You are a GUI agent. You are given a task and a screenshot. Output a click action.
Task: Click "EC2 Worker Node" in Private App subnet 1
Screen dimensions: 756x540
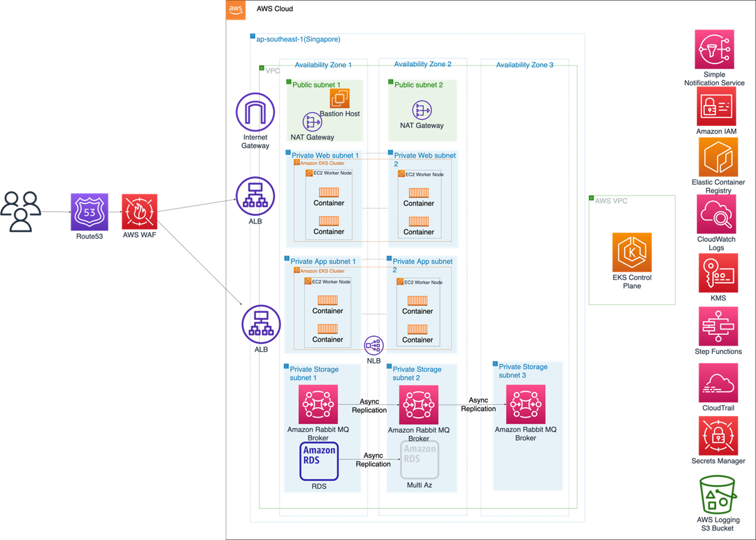pyautogui.click(x=331, y=282)
